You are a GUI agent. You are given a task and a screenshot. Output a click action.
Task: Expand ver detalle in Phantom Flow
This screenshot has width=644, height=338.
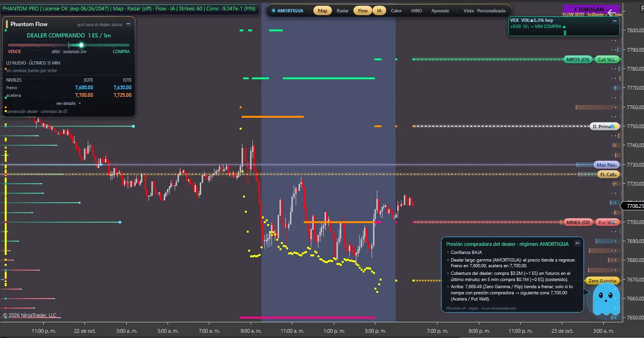pos(68,103)
